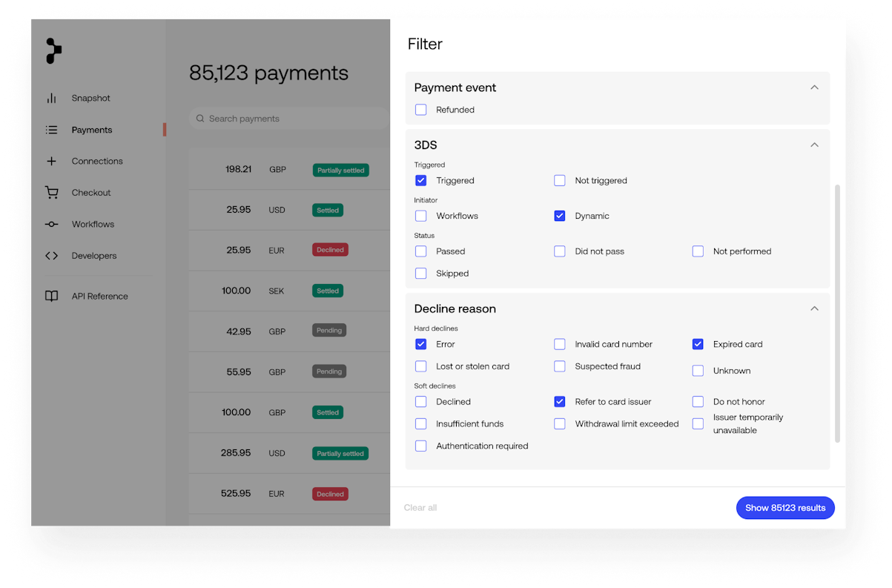892x588 pixels.
Task: Click the 85,123 payments heading
Action: (268, 73)
